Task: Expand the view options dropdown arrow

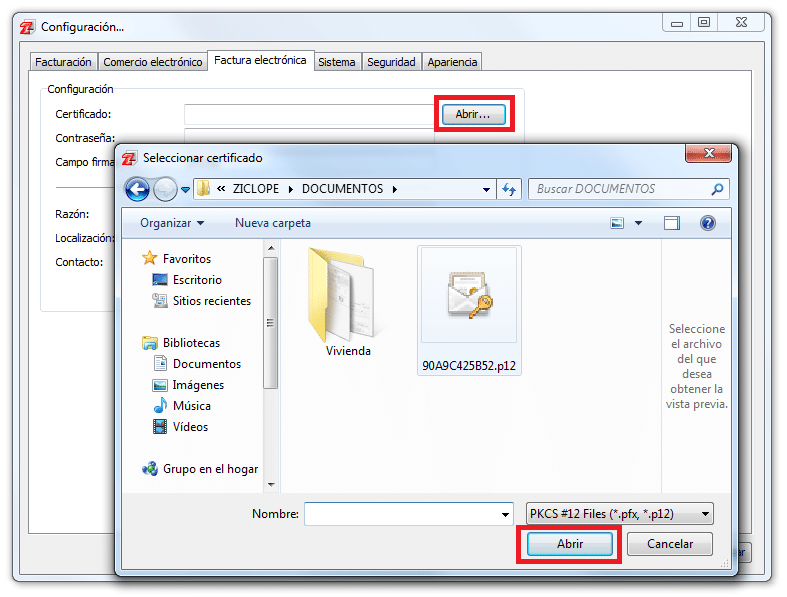Action: (x=639, y=223)
